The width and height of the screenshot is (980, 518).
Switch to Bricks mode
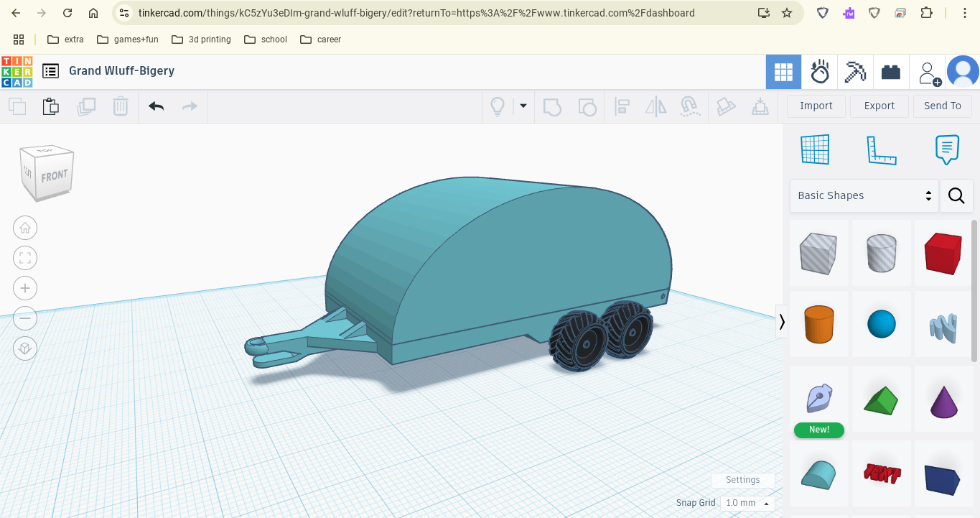[x=891, y=72]
